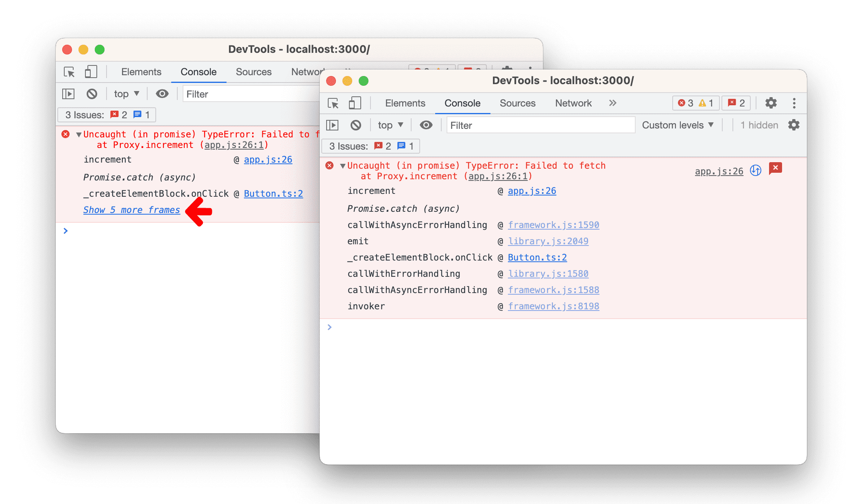
Task: Open app.js:26 source file link
Action: point(532,191)
